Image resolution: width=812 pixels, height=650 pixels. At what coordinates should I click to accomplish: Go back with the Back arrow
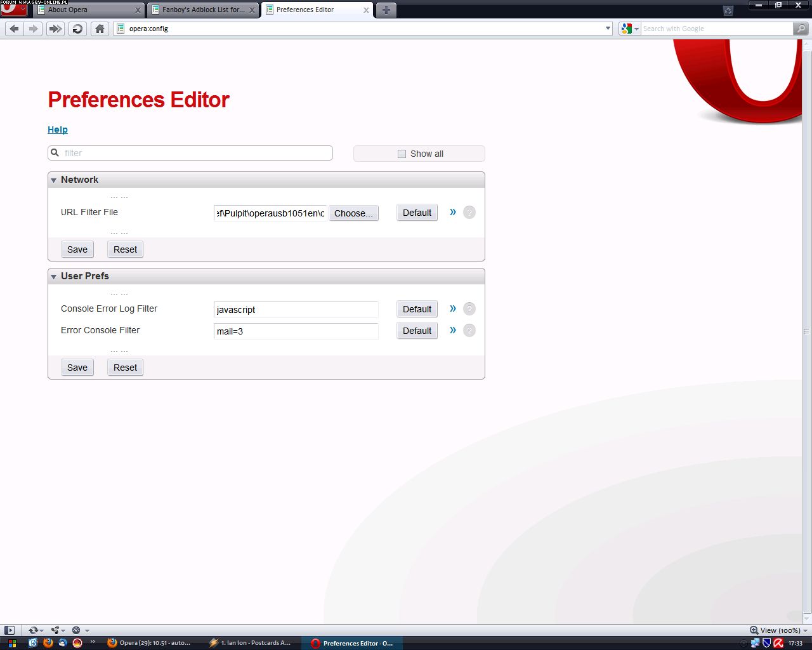[14, 29]
